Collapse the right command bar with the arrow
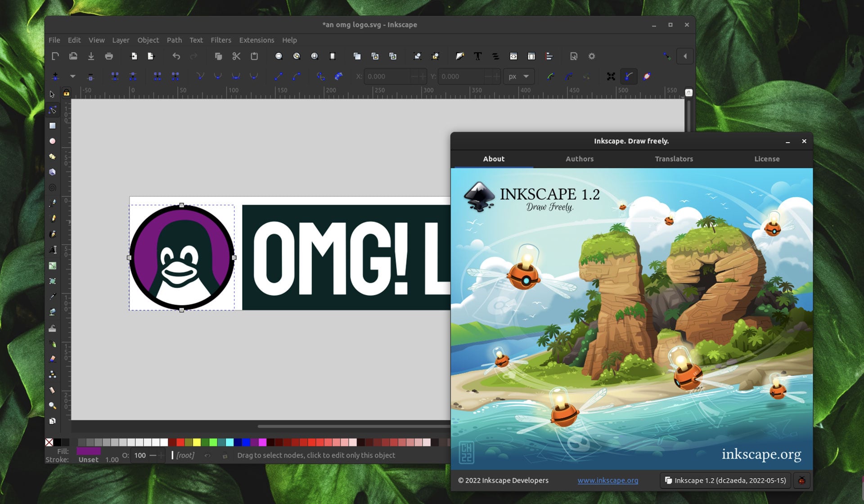Viewport: 864px width, 504px height. pyautogui.click(x=685, y=56)
